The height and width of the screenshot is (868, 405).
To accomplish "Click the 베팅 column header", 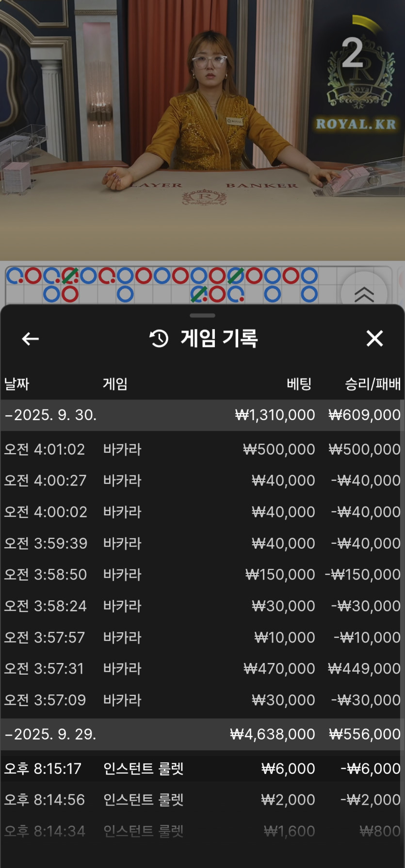I will 299,384.
